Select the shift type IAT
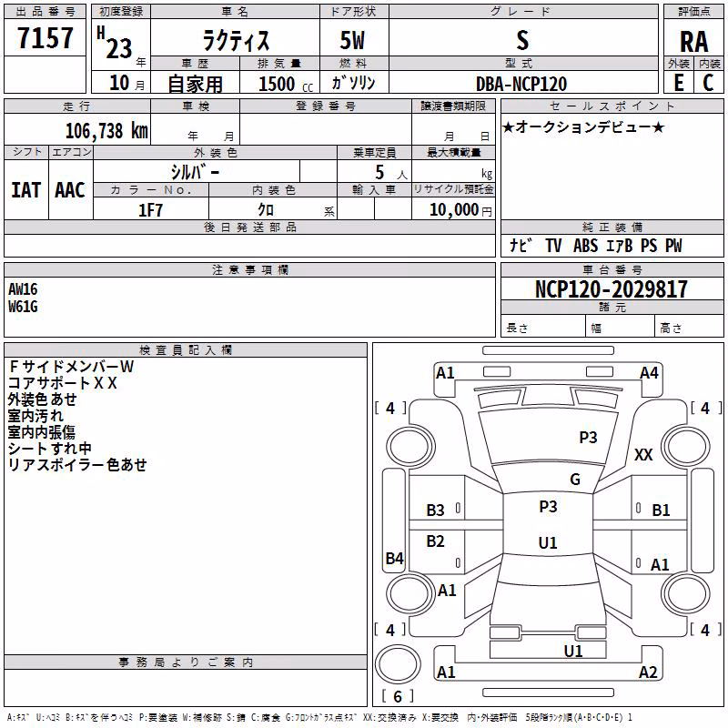728x728 pixels. click(x=26, y=190)
